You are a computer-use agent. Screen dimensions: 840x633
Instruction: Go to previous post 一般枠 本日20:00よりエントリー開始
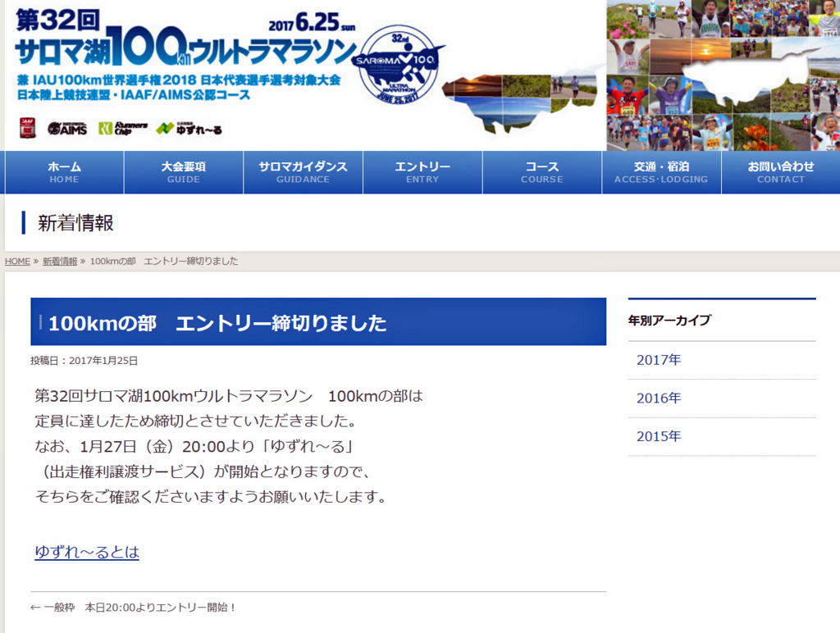click(x=134, y=608)
